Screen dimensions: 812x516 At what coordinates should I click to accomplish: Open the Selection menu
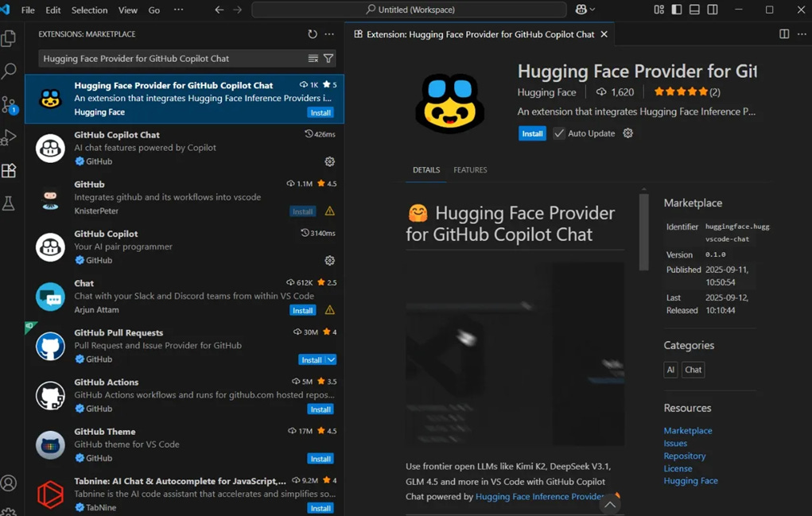pyautogui.click(x=89, y=10)
